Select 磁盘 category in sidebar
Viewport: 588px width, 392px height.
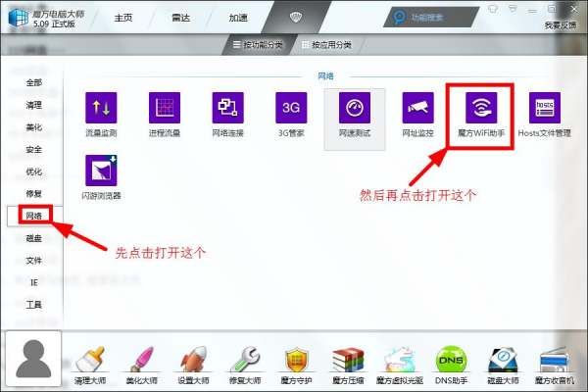tap(33, 238)
